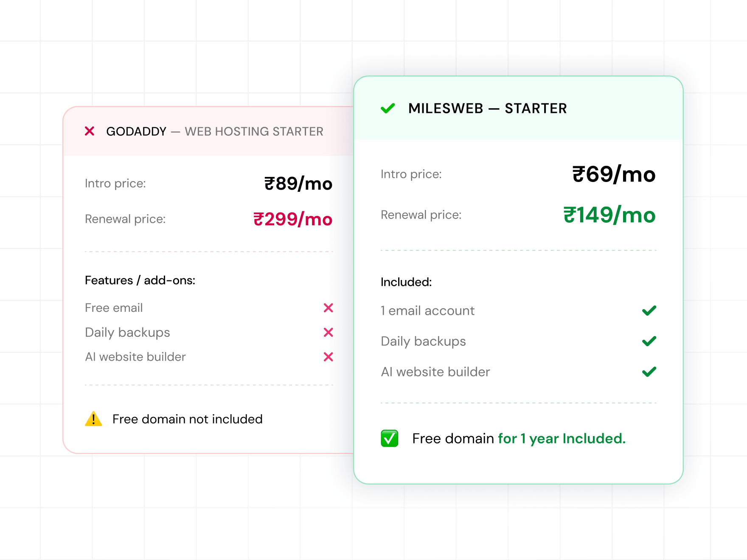Screen dimensions: 747x560
Task: Click the ₹69/mo intro price
Action: point(614,174)
